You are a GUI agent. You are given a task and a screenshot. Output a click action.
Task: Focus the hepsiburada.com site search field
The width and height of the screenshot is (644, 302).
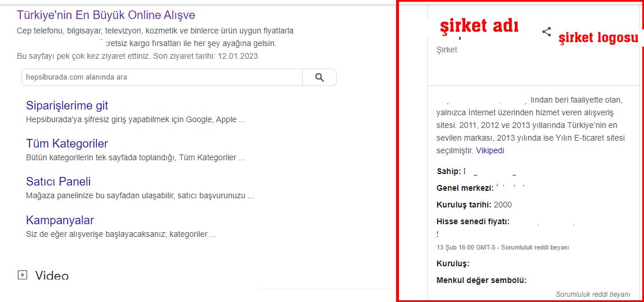162,77
